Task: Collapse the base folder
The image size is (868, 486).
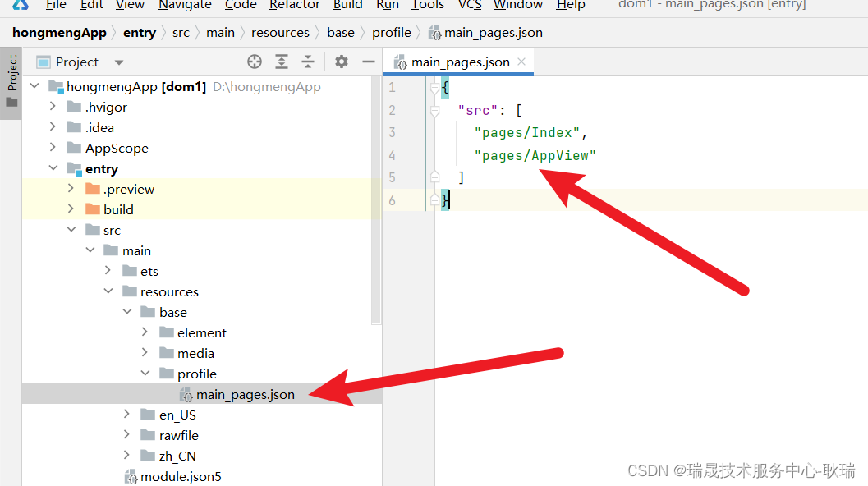Action: (x=127, y=312)
